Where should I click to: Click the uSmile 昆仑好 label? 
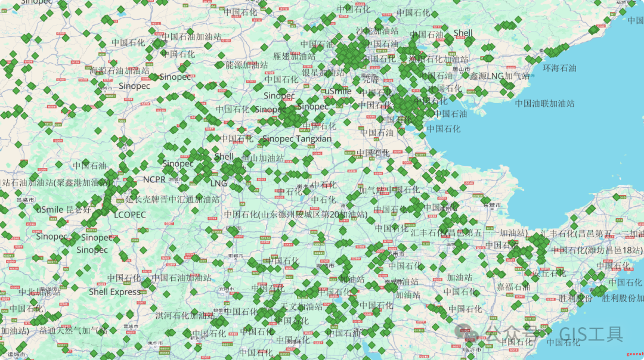tap(63, 210)
